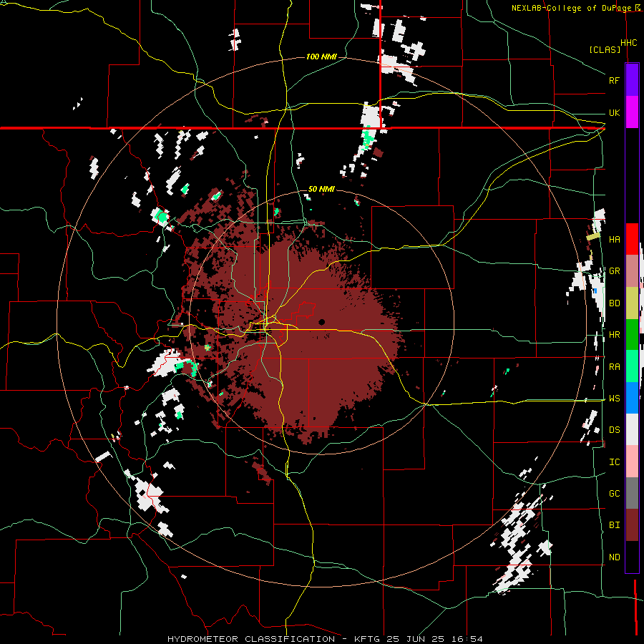Viewport: 644px width, 644px height.
Task: Click the WS blue legend swatch
Action: 632,398
